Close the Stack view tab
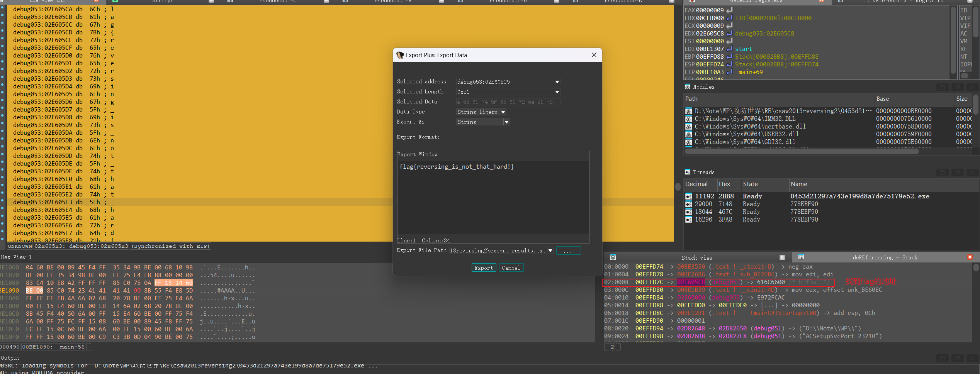The height and width of the screenshot is (374, 980). coord(782,257)
